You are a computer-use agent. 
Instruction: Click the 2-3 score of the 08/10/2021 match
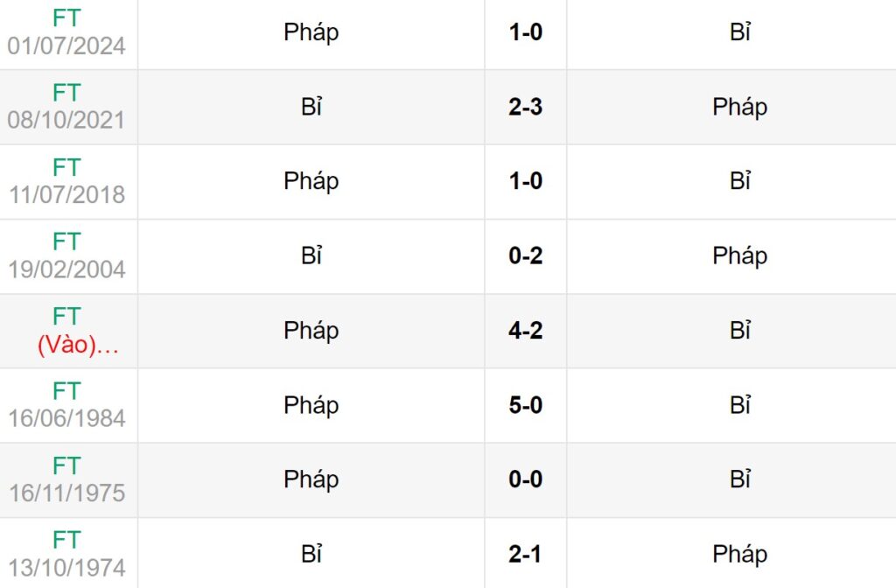click(525, 107)
